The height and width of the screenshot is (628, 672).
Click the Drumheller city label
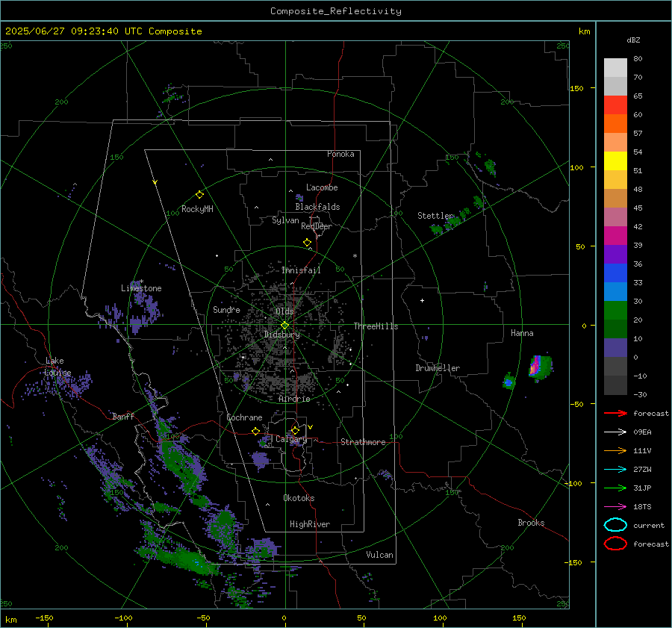438,368
